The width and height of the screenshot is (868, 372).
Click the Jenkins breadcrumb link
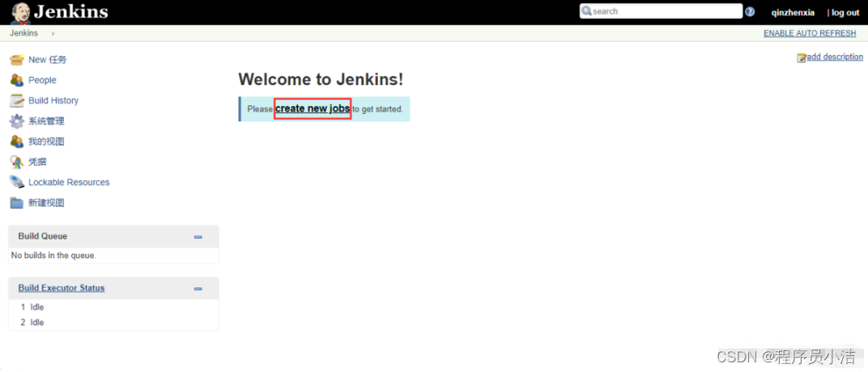coord(23,33)
